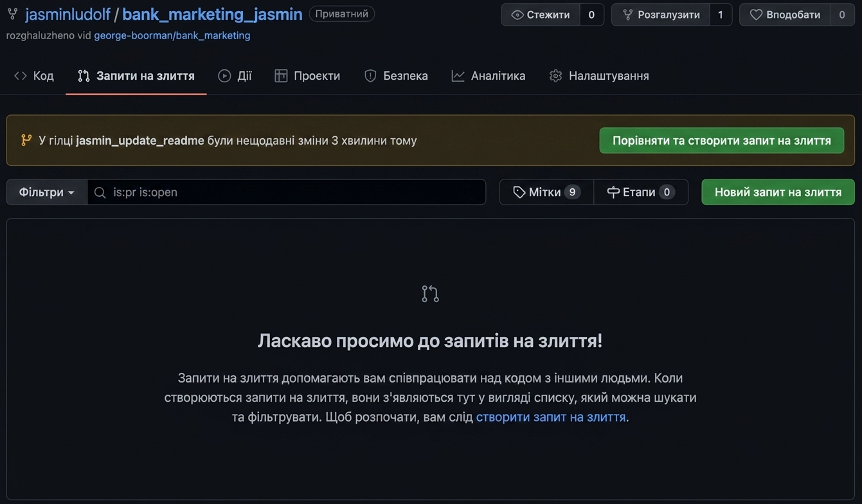Click the watchers count 0
The image size is (862, 504).
tap(591, 15)
